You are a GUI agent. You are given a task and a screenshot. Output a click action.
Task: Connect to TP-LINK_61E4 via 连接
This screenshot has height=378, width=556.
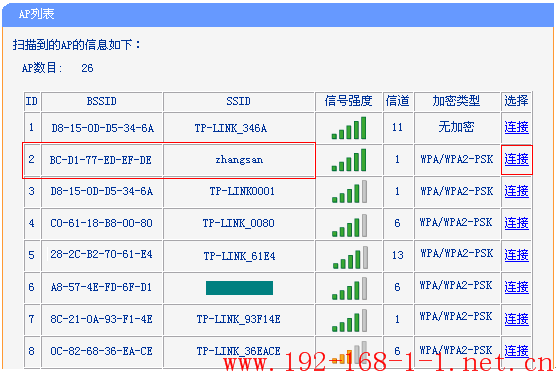point(516,255)
